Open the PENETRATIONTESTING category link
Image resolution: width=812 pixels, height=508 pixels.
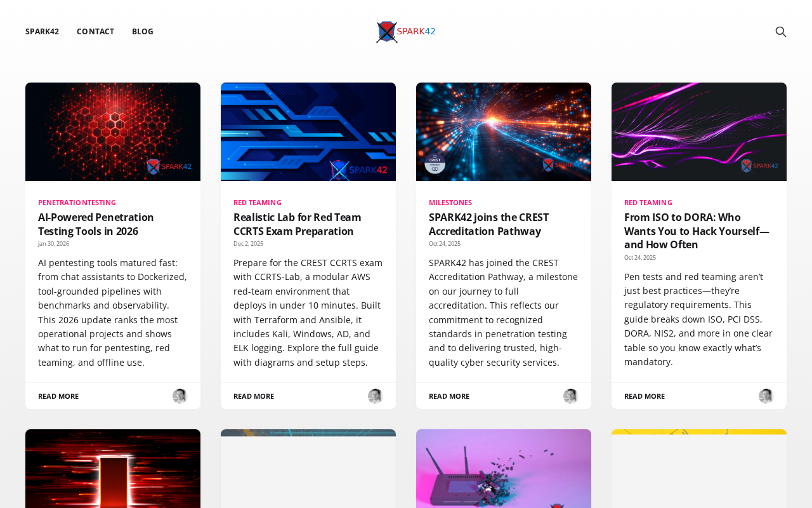77,203
